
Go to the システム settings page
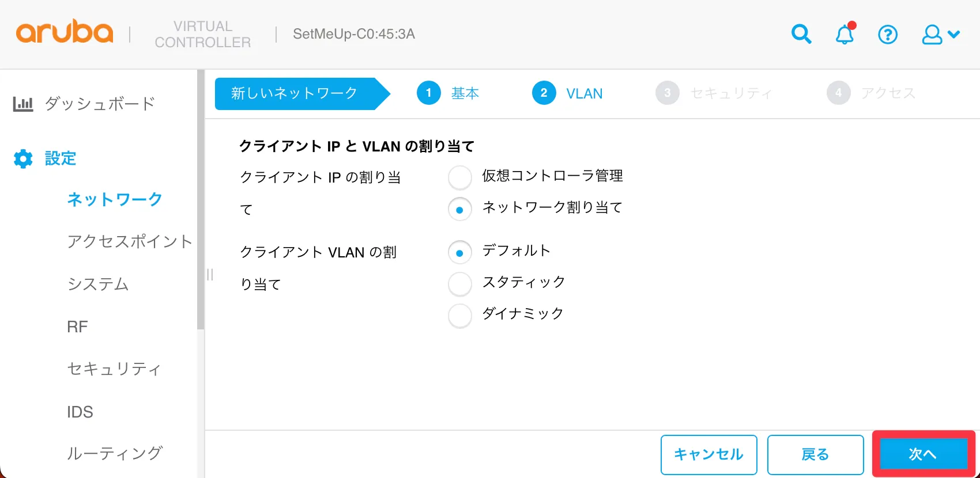click(98, 284)
